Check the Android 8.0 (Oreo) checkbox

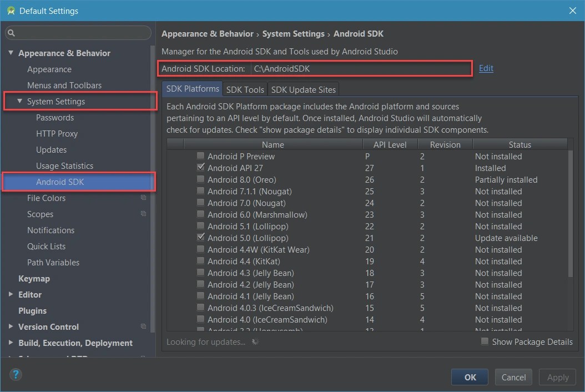click(200, 179)
